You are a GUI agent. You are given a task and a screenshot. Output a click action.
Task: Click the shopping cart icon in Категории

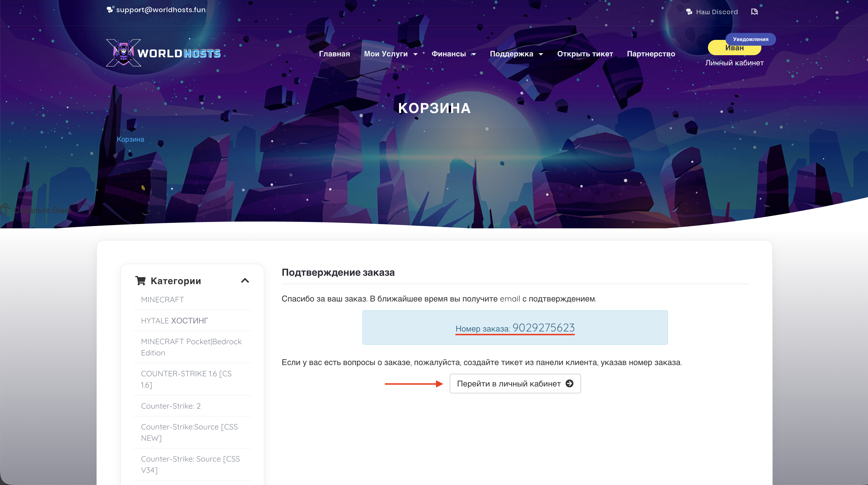click(140, 280)
